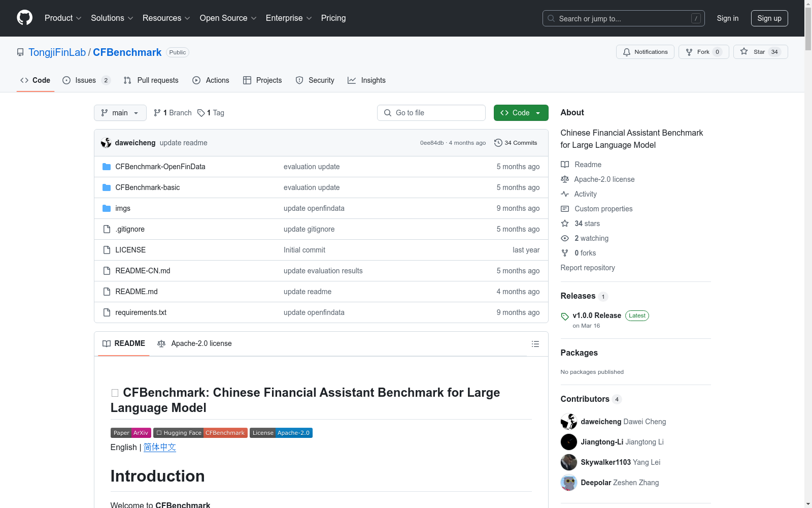Click the Hugging Face CFBenchmark badge

200,433
